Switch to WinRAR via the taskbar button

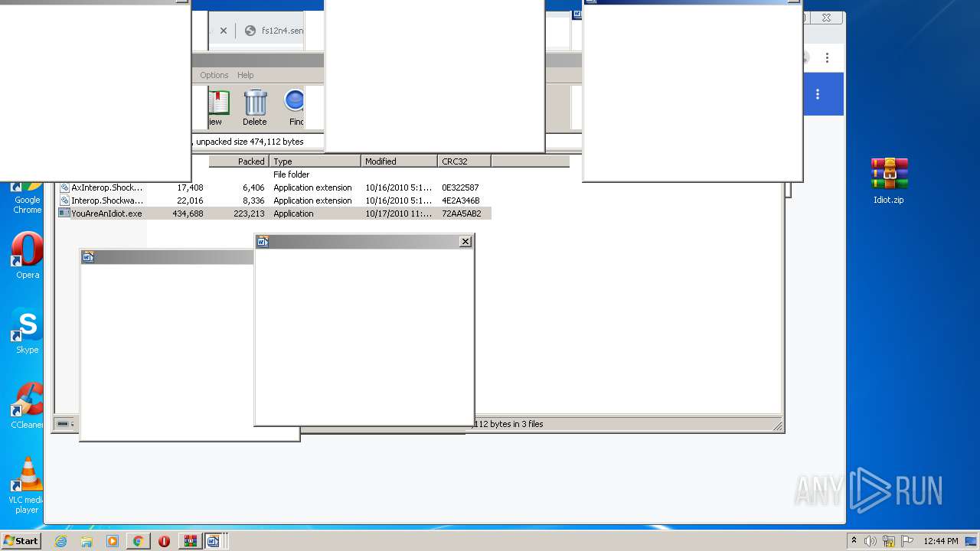point(190,541)
